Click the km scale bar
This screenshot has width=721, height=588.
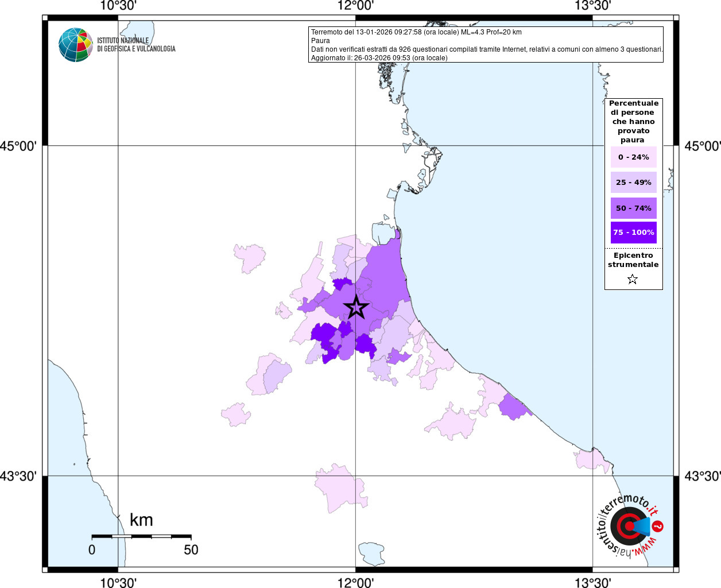pos(141,536)
